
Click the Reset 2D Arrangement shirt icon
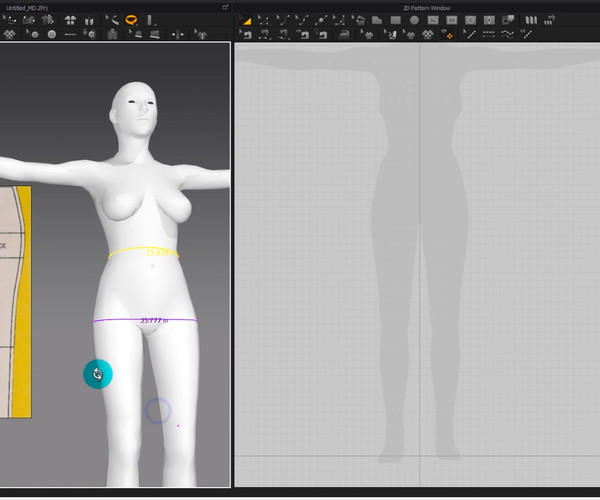point(70,20)
